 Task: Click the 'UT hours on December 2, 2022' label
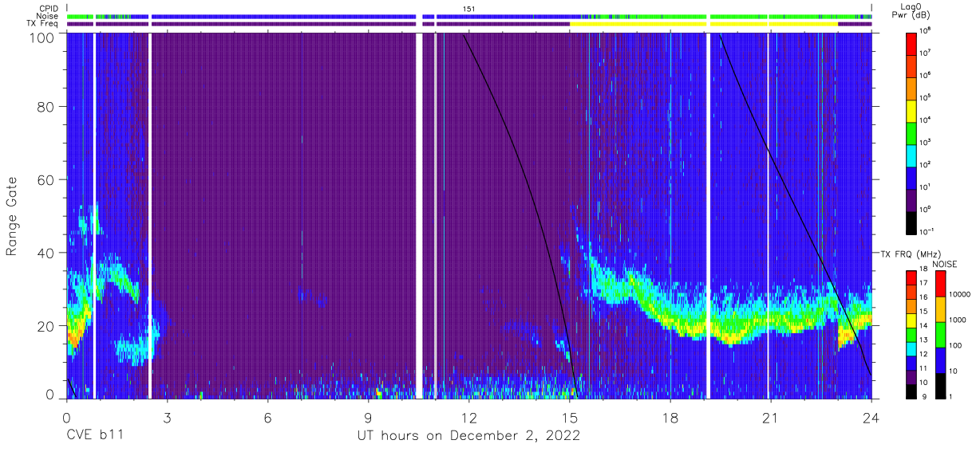(468, 437)
